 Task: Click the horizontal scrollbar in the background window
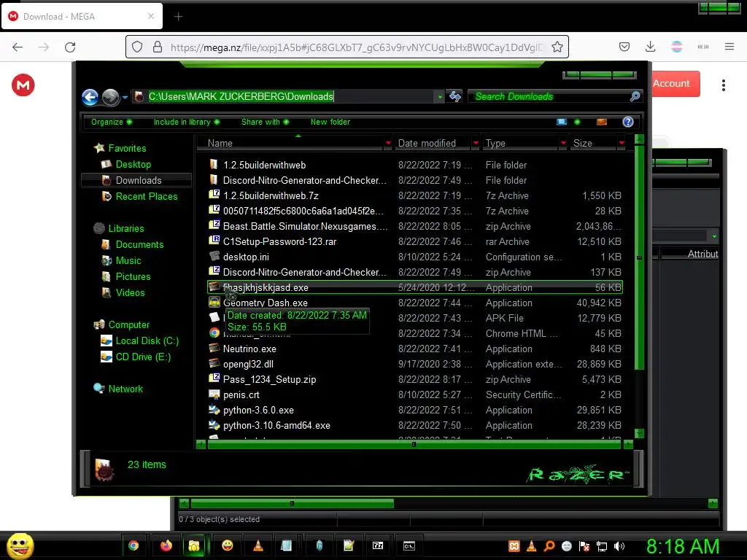(292, 503)
